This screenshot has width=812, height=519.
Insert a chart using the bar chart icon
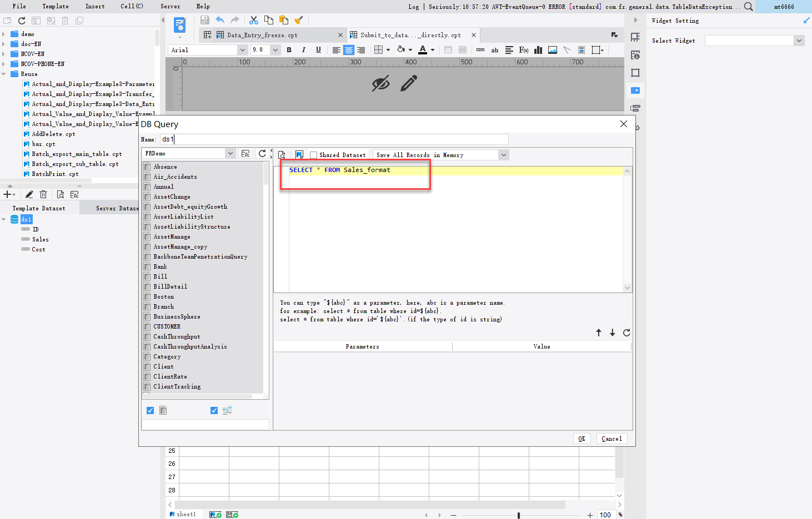[538, 50]
